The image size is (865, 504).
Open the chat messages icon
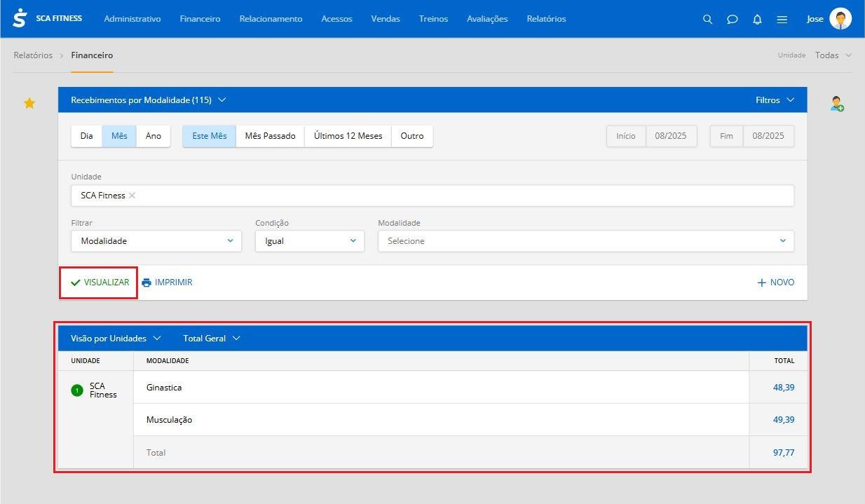[x=732, y=19]
